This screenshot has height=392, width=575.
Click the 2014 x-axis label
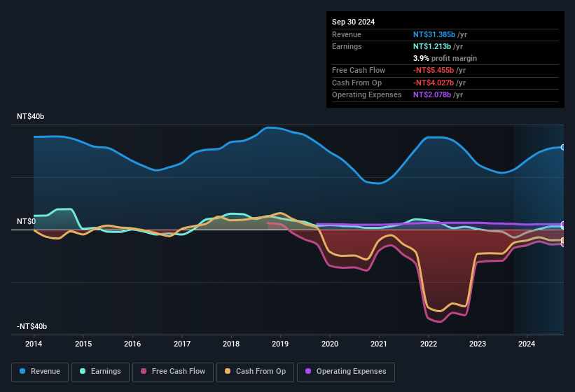tap(34, 344)
